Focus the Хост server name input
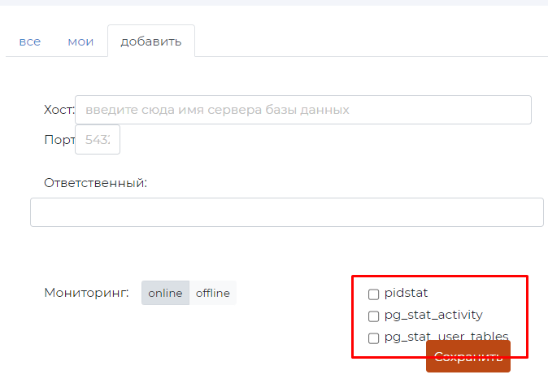The width and height of the screenshot is (548, 392). 302,110
